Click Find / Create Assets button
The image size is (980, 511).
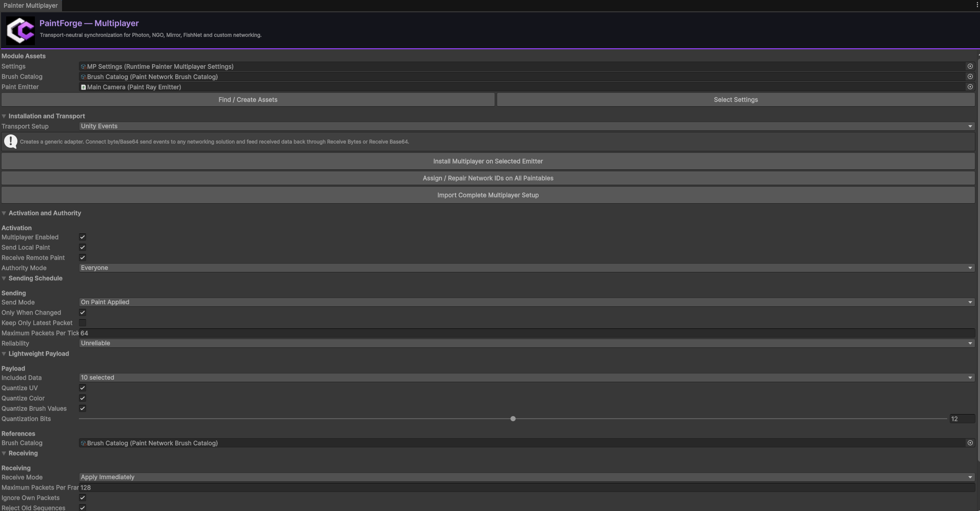pyautogui.click(x=248, y=100)
